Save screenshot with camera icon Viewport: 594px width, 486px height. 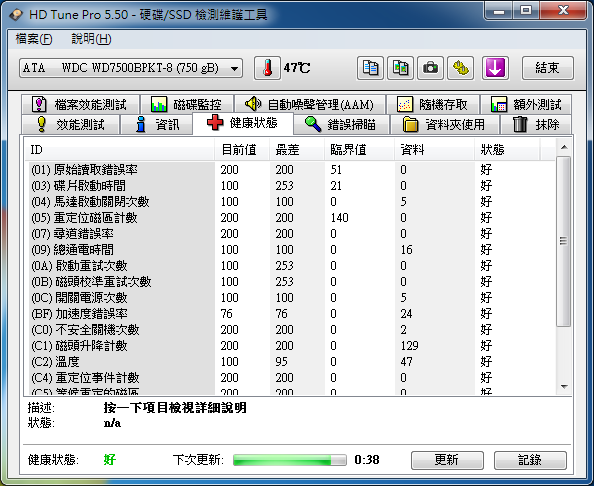pyautogui.click(x=430, y=68)
